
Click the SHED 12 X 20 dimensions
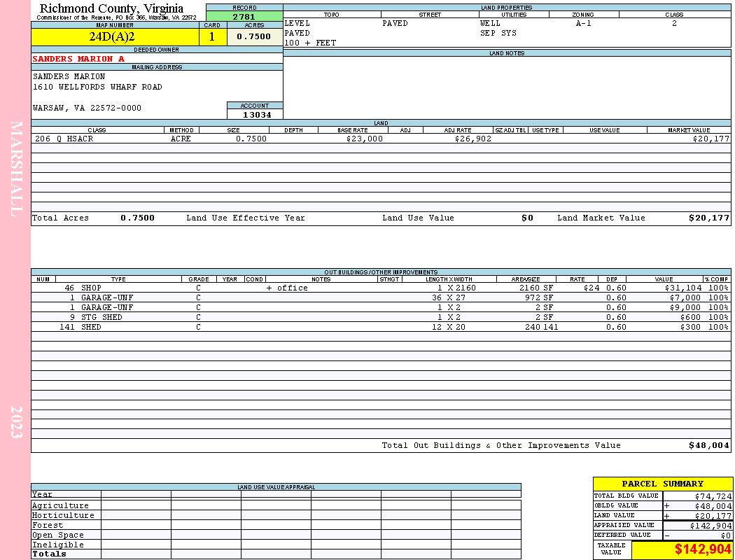pyautogui.click(x=449, y=327)
